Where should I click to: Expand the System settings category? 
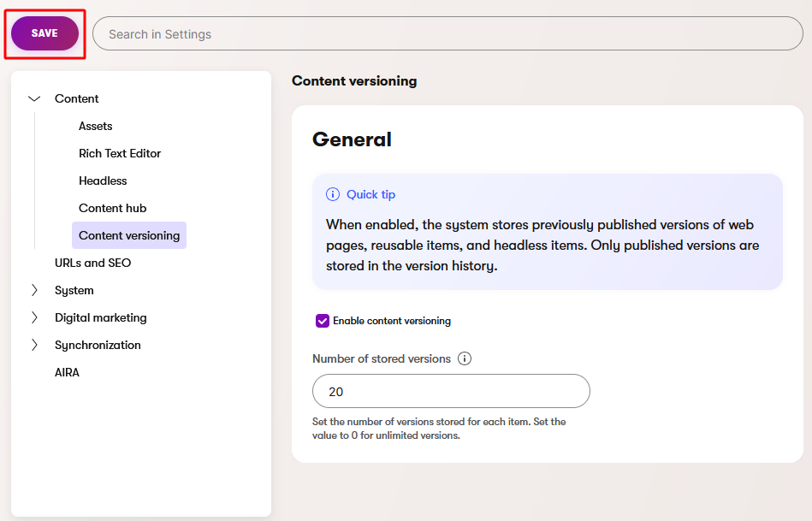click(x=34, y=290)
